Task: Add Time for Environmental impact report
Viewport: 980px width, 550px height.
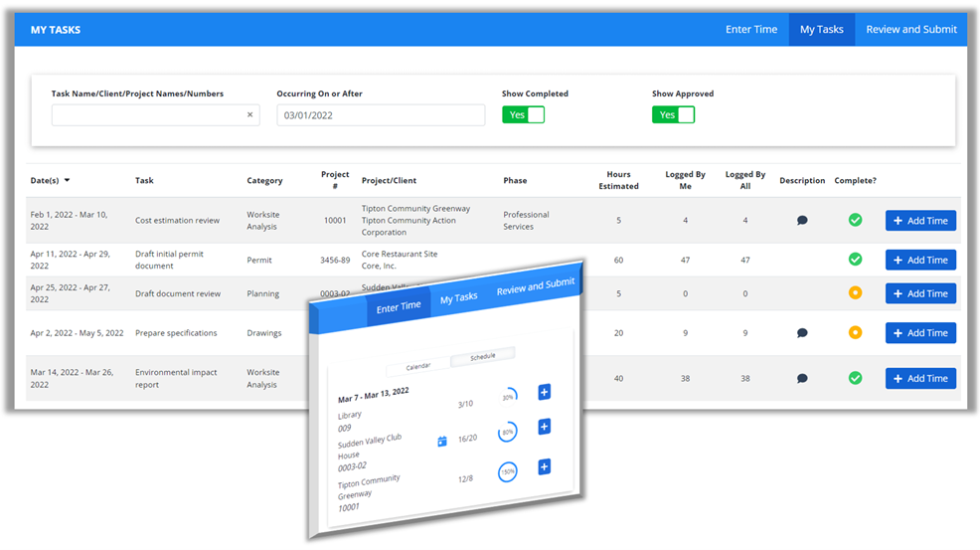Action: tap(920, 379)
